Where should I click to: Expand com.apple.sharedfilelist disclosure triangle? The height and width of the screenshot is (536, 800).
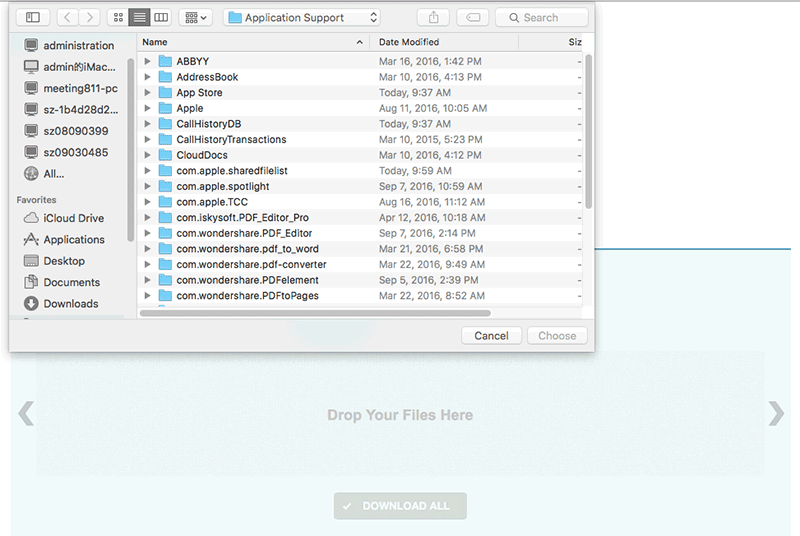tap(147, 171)
